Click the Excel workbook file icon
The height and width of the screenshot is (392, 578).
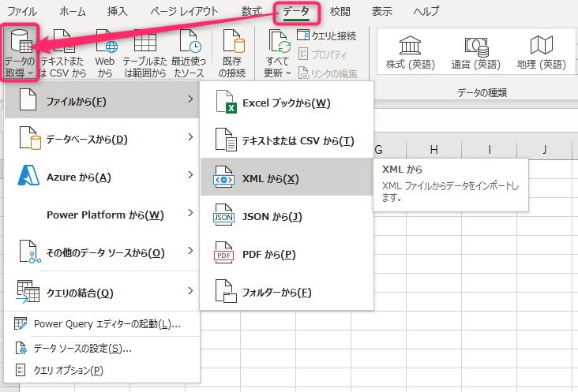coord(226,102)
